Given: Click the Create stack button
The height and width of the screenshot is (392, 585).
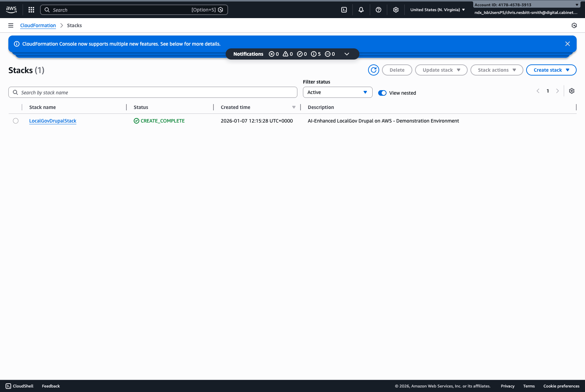Looking at the screenshot, I should 551,70.
